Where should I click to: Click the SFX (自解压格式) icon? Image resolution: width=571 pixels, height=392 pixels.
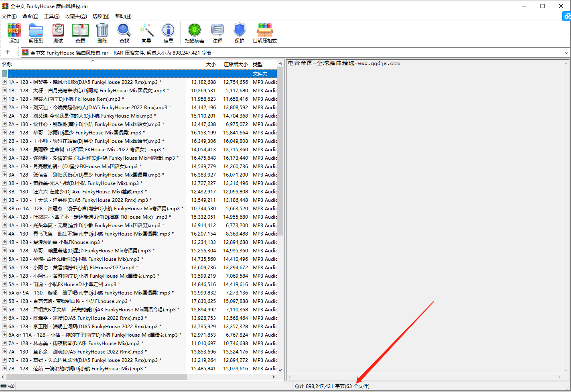click(265, 33)
